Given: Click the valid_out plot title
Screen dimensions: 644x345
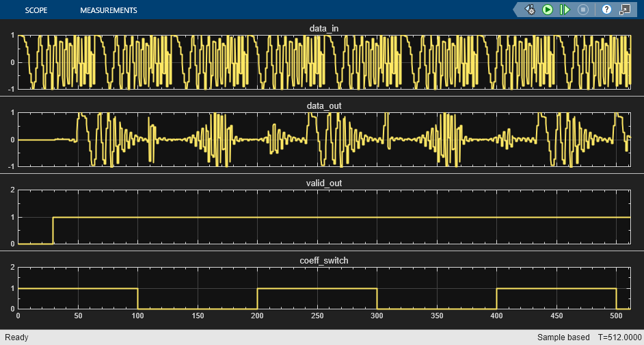Looking at the screenshot, I should pos(324,183).
